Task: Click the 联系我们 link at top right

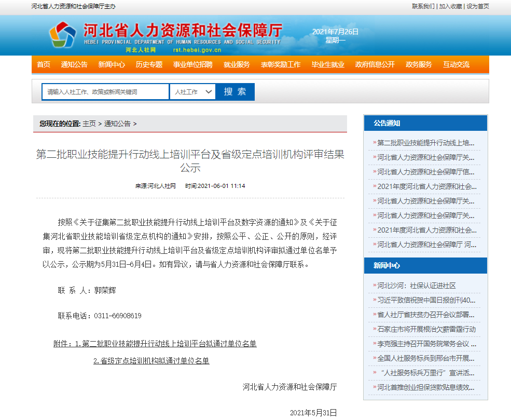Action: [x=423, y=6]
